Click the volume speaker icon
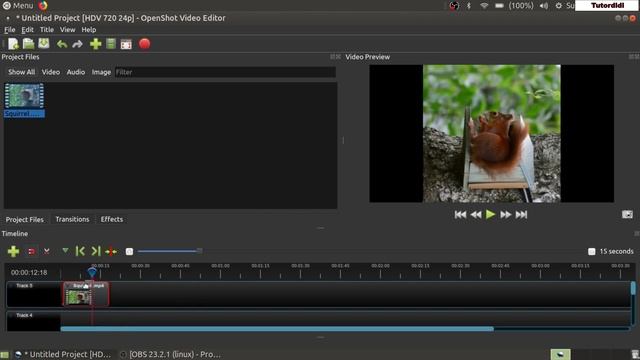This screenshot has height=360, width=640. (x=544, y=6)
